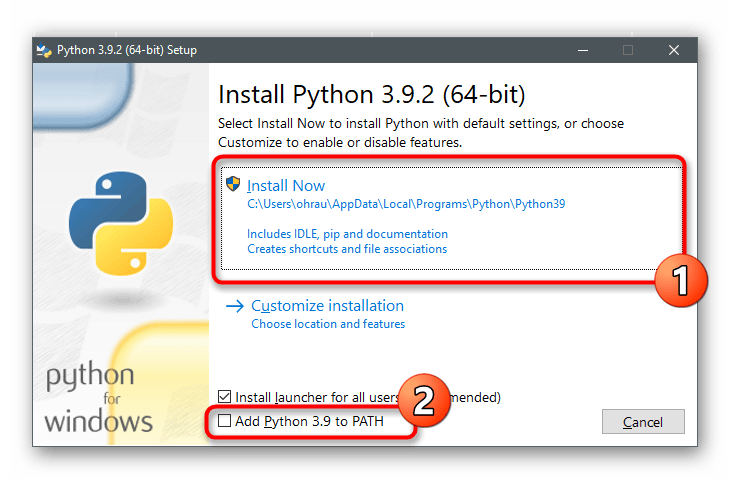Click the large Python logo in left panel
Viewport: 730px width, 479px height.
(109, 222)
